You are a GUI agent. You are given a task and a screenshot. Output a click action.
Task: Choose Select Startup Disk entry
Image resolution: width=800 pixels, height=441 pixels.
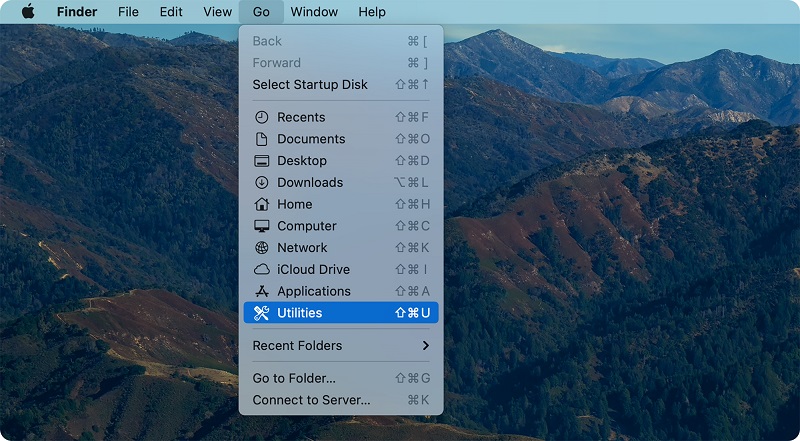[310, 85]
